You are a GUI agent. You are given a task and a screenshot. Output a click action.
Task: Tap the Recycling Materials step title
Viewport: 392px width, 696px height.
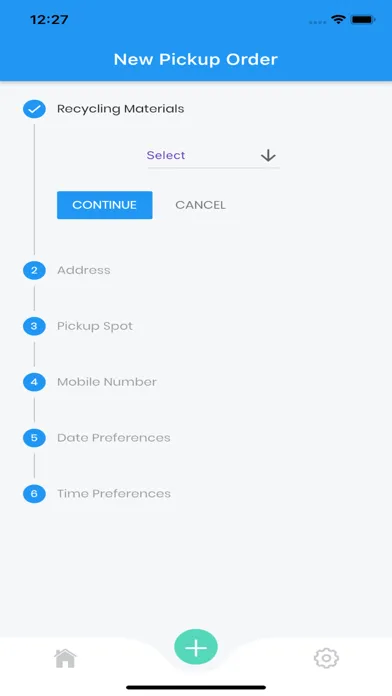tap(121, 109)
